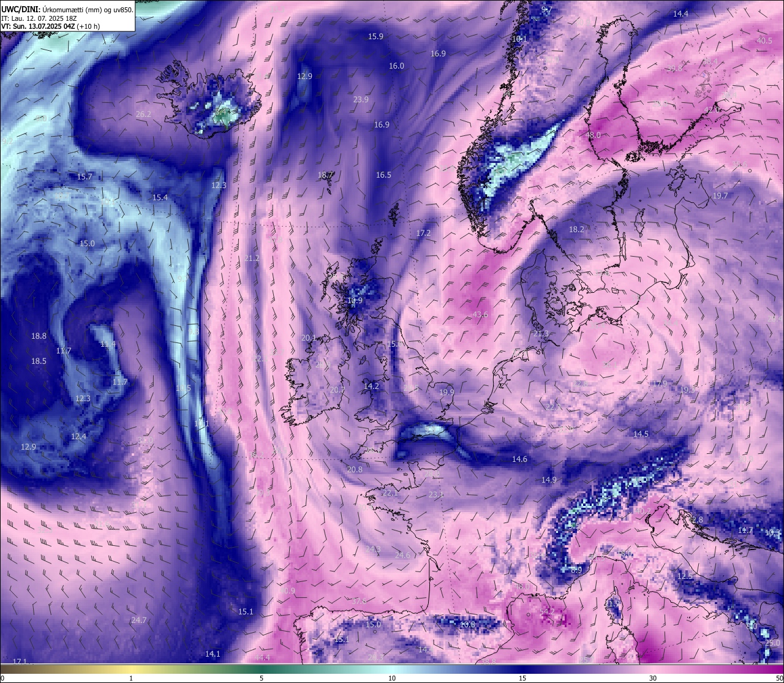The width and height of the screenshot is (784, 683).
Task: Click the 16.5 value label
Action: pyautogui.click(x=383, y=175)
